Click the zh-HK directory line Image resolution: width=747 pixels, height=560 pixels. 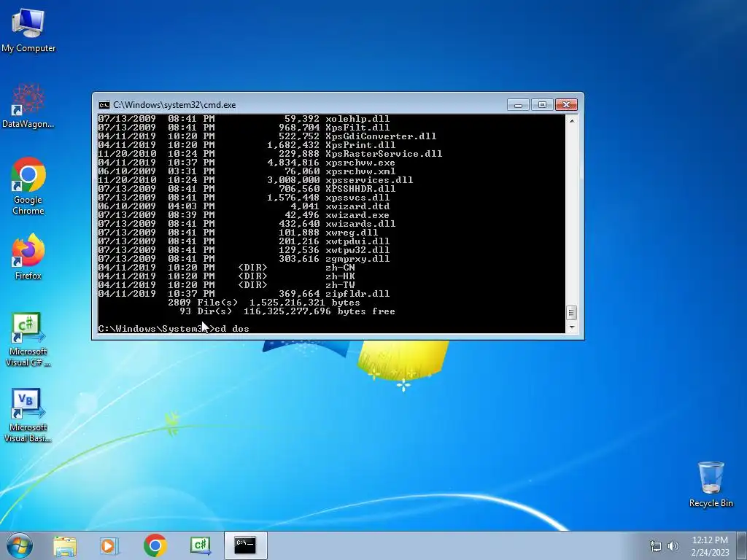(227, 276)
